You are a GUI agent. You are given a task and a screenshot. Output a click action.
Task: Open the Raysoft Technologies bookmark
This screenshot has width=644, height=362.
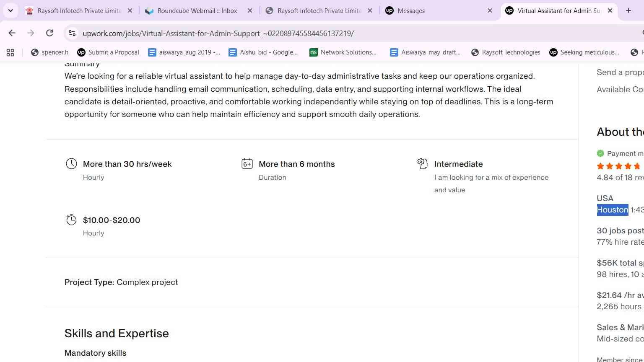[x=506, y=52]
